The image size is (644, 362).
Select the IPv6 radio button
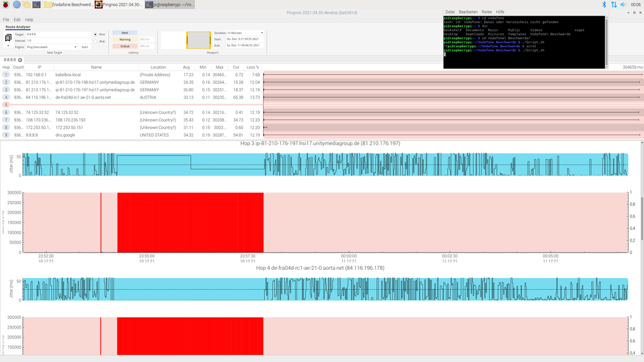click(95, 41)
